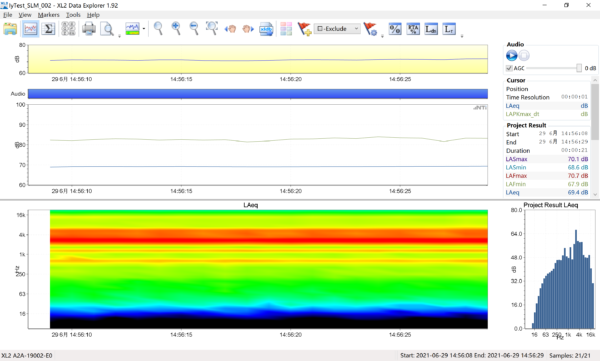Viewport: 600px width, 361px height.
Task: Pan left with the hand icon
Action: [x=230, y=29]
